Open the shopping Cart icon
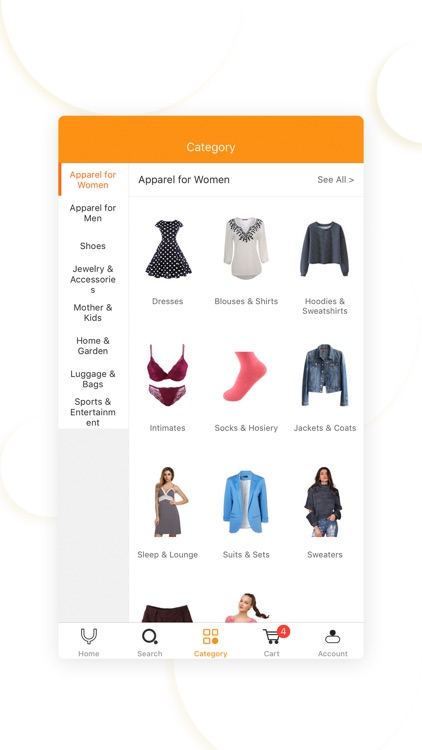Screen dimensions: 422x750 point(271,637)
